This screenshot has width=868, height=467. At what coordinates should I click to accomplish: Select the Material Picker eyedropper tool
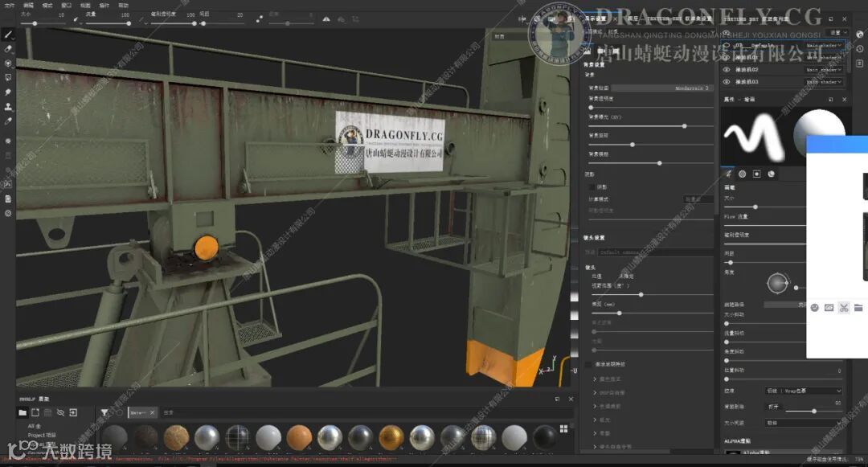[8, 121]
